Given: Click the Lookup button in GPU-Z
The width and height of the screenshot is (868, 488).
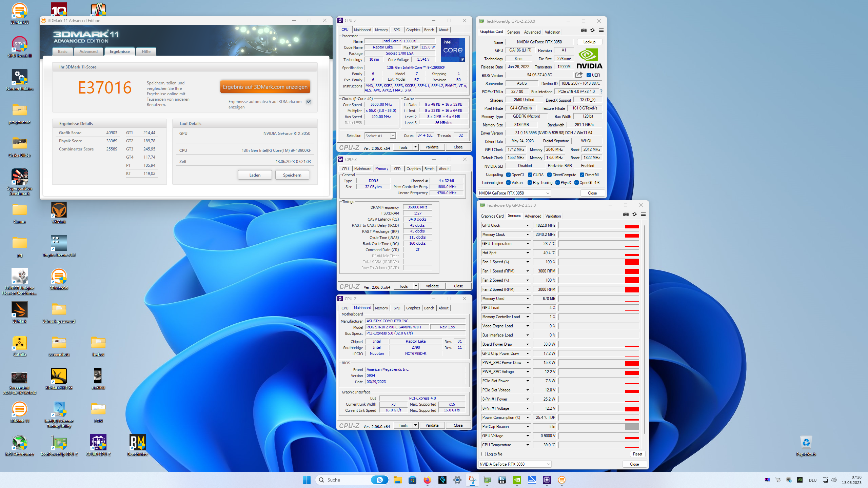Looking at the screenshot, I should (x=589, y=42).
